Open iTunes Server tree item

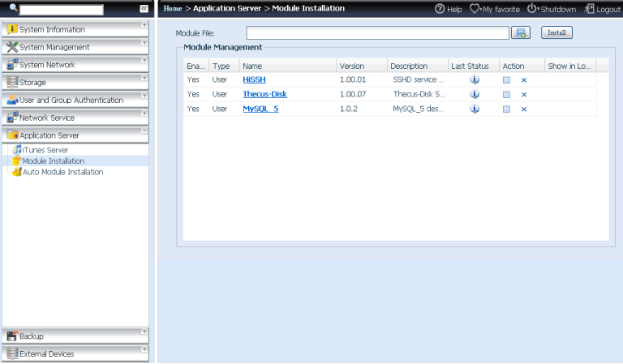point(45,150)
